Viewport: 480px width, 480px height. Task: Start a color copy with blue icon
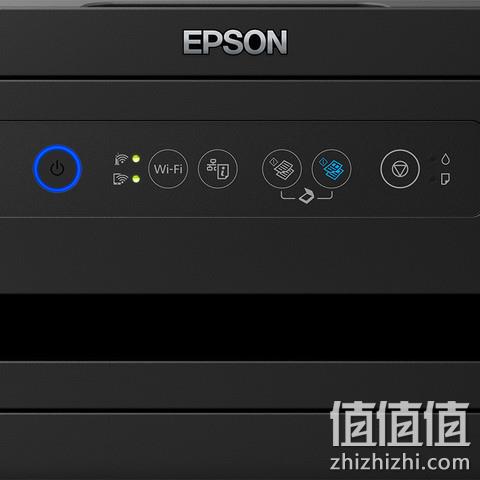[x=331, y=169]
